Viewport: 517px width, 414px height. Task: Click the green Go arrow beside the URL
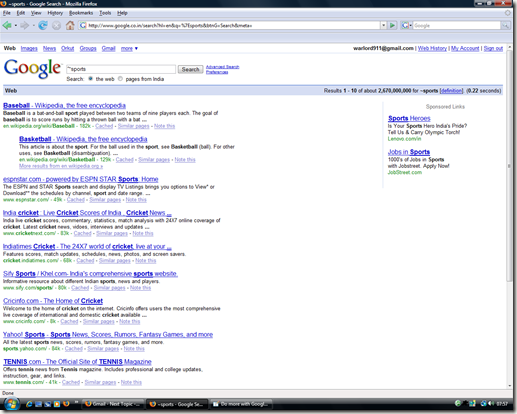tap(392, 25)
